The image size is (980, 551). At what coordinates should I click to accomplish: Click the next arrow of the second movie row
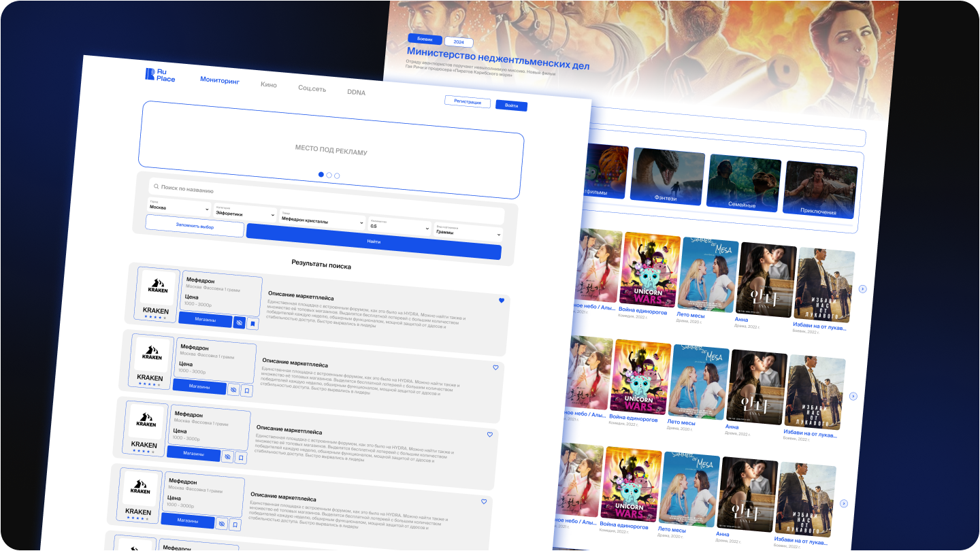pos(853,397)
